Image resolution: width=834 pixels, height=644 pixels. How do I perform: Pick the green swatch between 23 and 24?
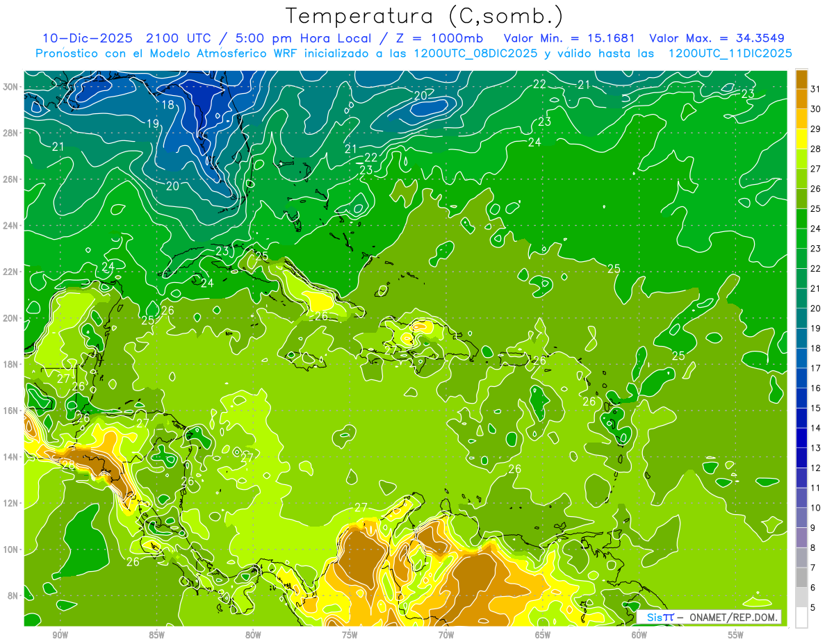point(801,238)
